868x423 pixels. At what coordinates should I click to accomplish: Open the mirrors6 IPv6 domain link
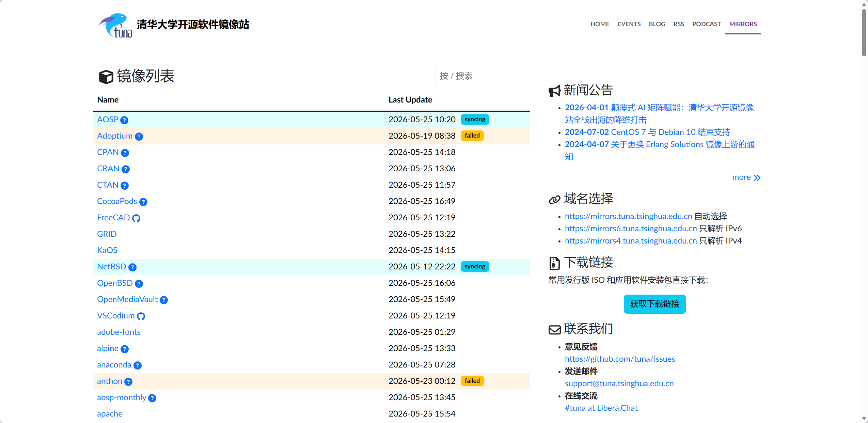pos(631,229)
